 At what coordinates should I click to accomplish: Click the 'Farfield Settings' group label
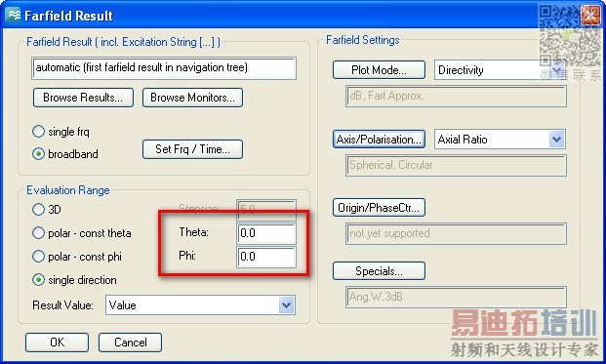[x=362, y=40]
